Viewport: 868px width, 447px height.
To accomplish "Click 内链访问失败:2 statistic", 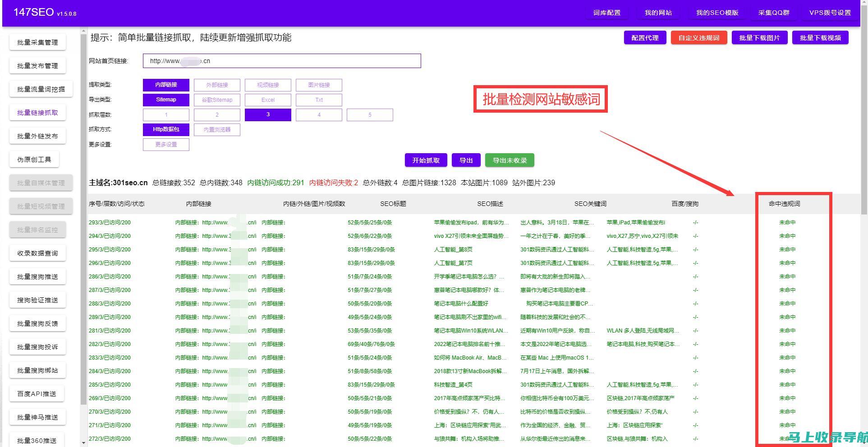I will (334, 182).
